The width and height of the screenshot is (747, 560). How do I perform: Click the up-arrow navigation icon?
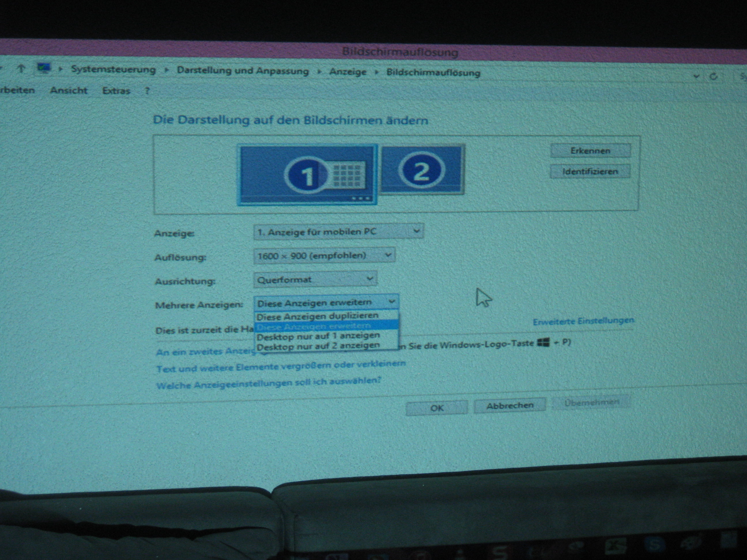point(21,69)
